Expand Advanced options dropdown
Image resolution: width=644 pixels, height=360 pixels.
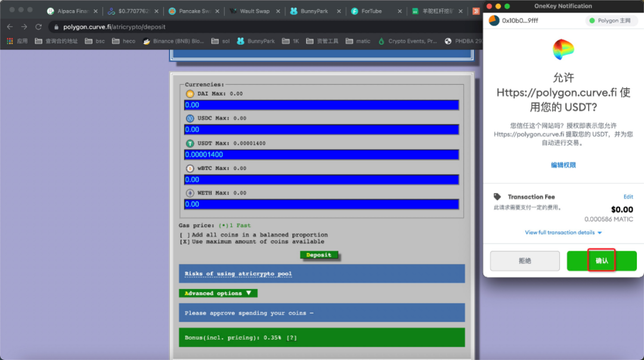coord(218,293)
